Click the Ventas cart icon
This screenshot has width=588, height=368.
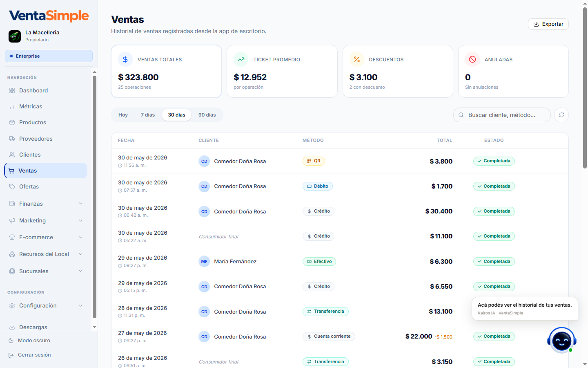point(11,171)
